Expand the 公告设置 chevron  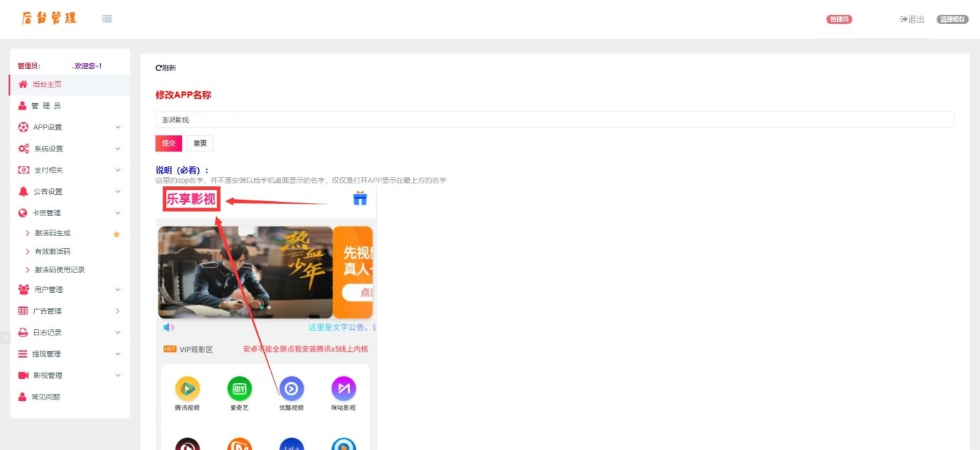118,191
